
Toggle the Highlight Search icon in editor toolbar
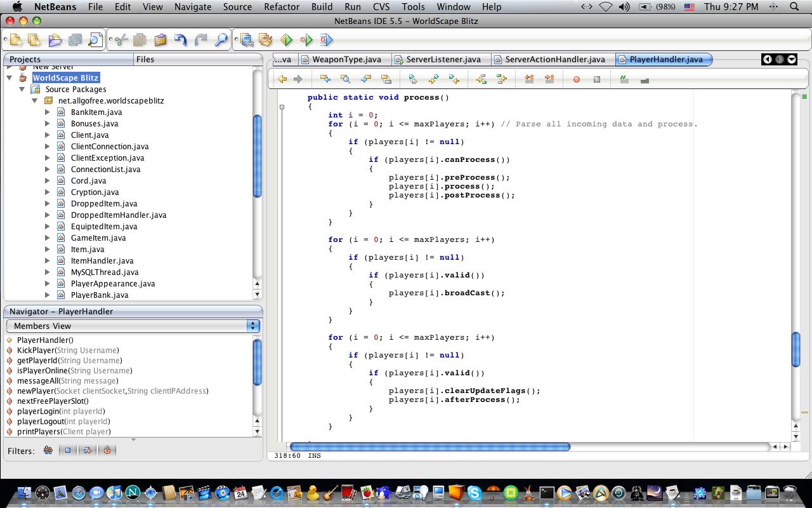point(386,79)
